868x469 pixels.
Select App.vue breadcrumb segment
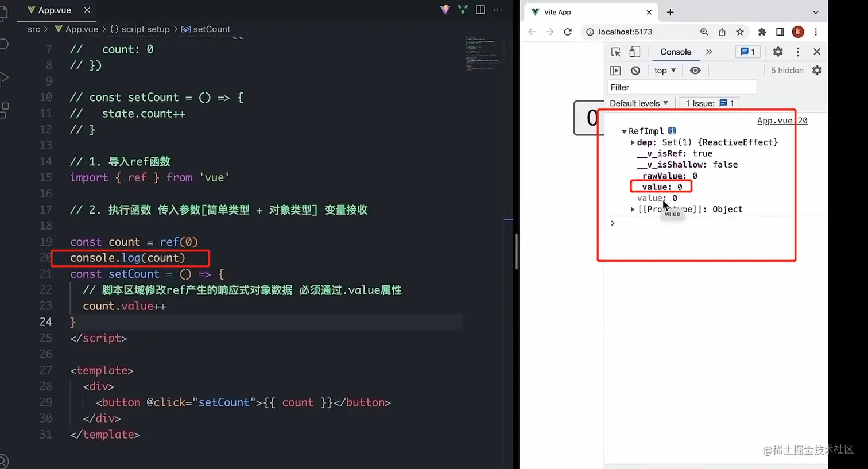pos(76,29)
